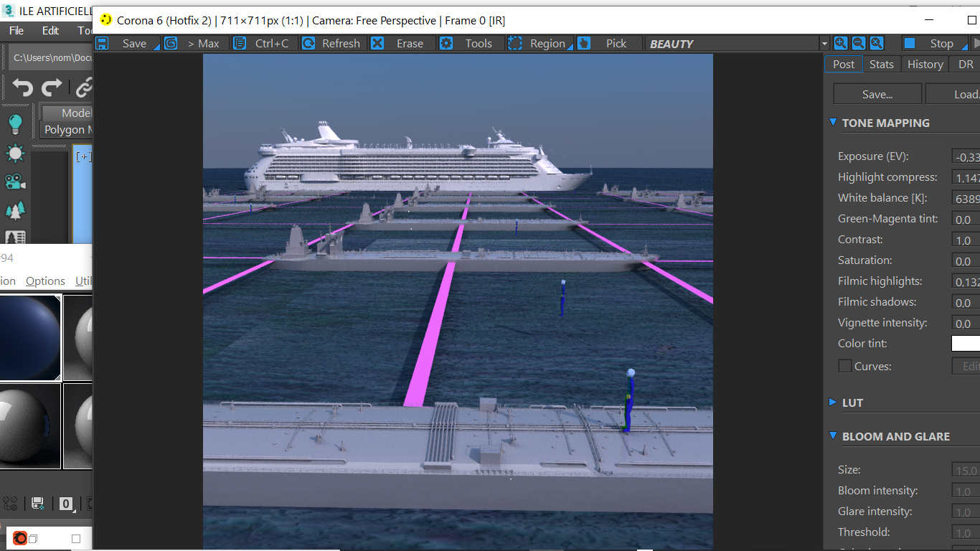Click the teal camera icon in sidebar
Image resolution: width=980 pixels, height=551 pixels.
click(x=15, y=182)
